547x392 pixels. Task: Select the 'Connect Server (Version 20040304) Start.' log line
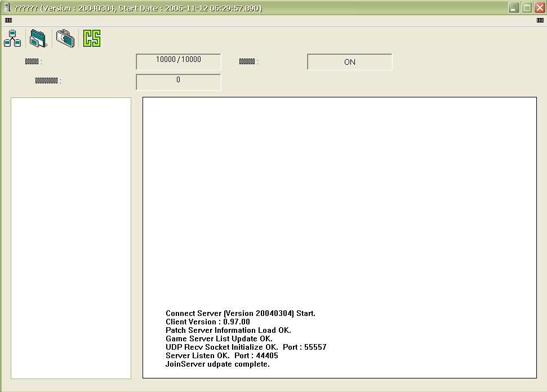[x=240, y=314]
